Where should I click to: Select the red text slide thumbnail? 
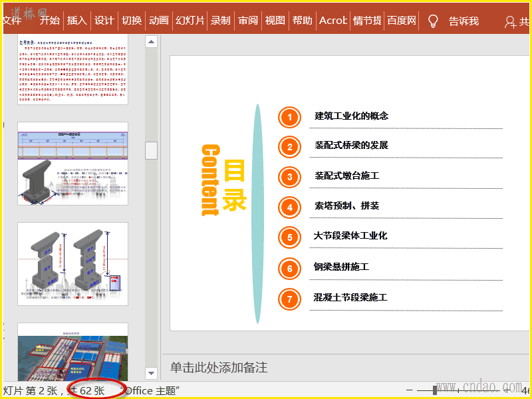72,70
